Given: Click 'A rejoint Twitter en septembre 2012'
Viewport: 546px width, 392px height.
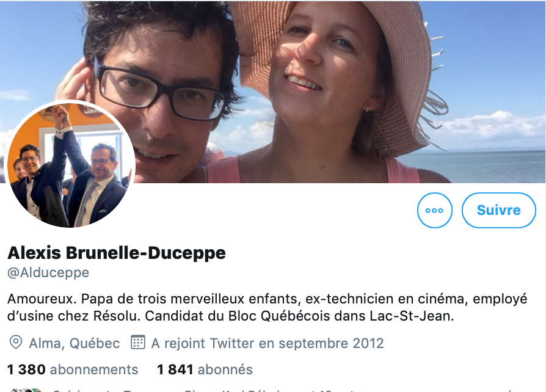Looking at the screenshot, I should [268, 343].
